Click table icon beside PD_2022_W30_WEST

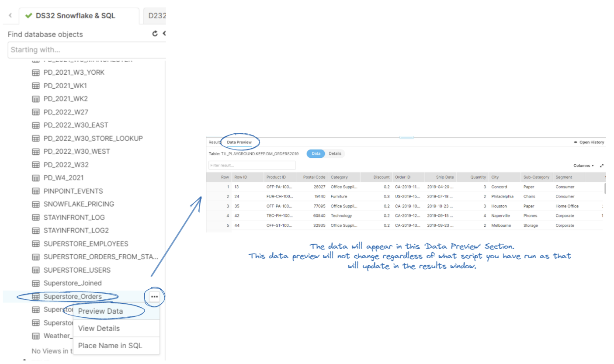[36, 152]
